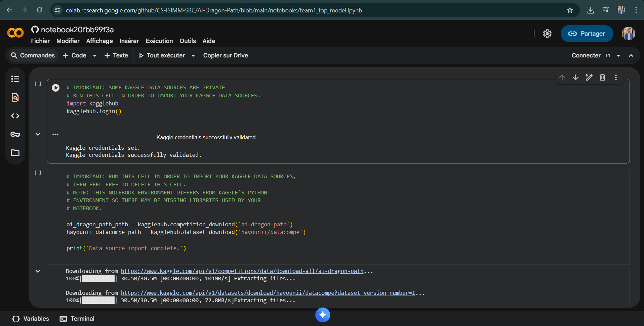Open the Exécution menu
The height and width of the screenshot is (326, 644).
click(x=159, y=41)
